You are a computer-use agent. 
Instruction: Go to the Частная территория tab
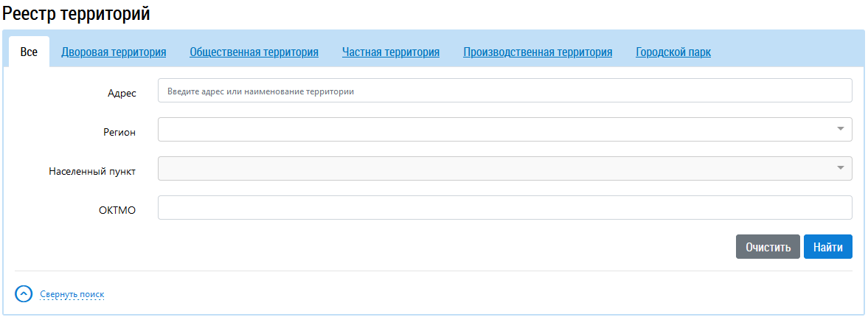(391, 52)
